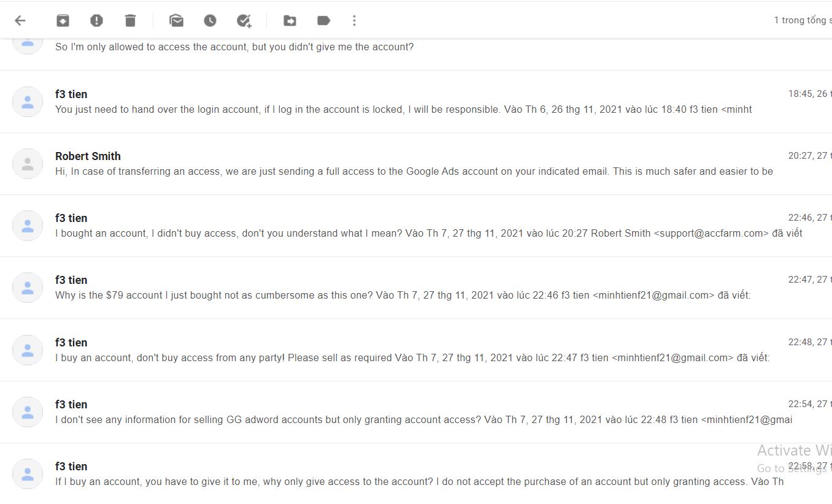
Task: Report conversation as spam
Action: pyautogui.click(x=96, y=21)
